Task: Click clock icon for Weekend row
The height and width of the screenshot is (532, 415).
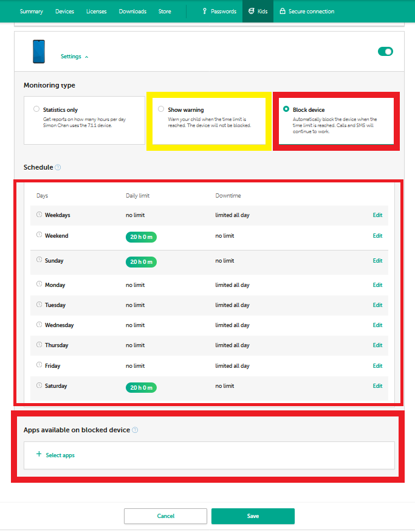Action: coord(39,235)
